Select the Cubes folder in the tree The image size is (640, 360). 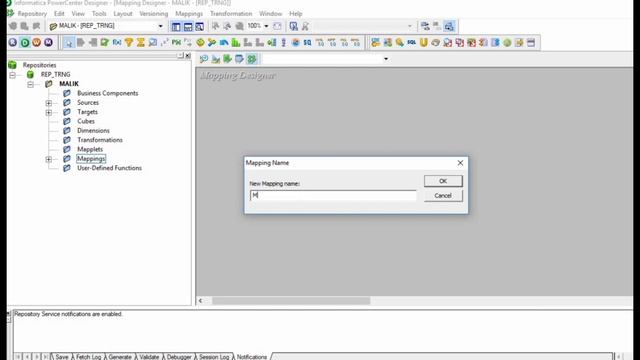point(86,121)
